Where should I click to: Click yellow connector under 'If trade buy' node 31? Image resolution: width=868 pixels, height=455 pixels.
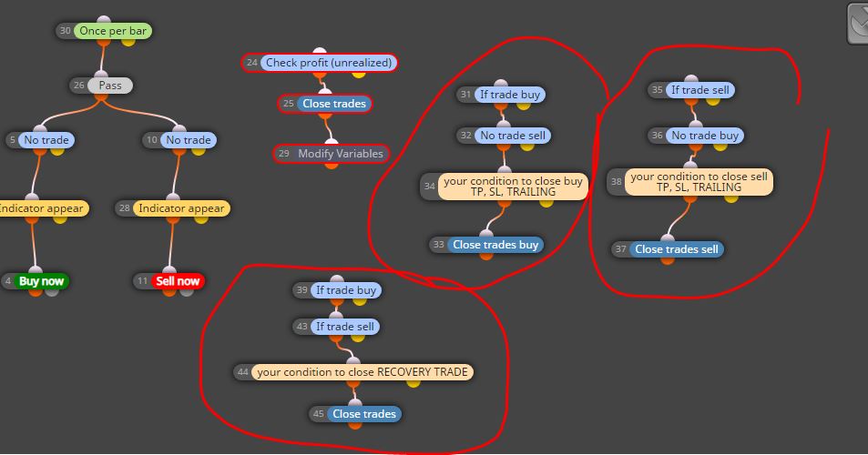click(523, 105)
